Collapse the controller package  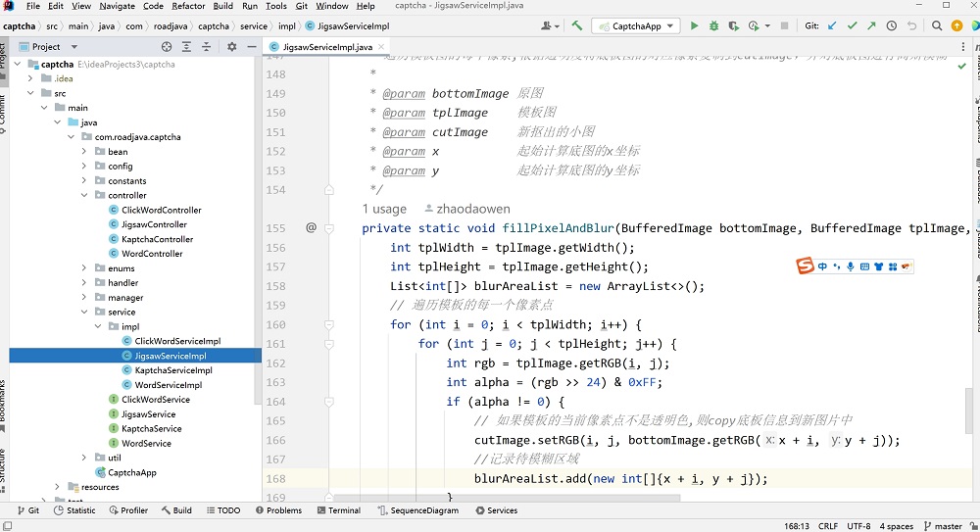click(83, 195)
